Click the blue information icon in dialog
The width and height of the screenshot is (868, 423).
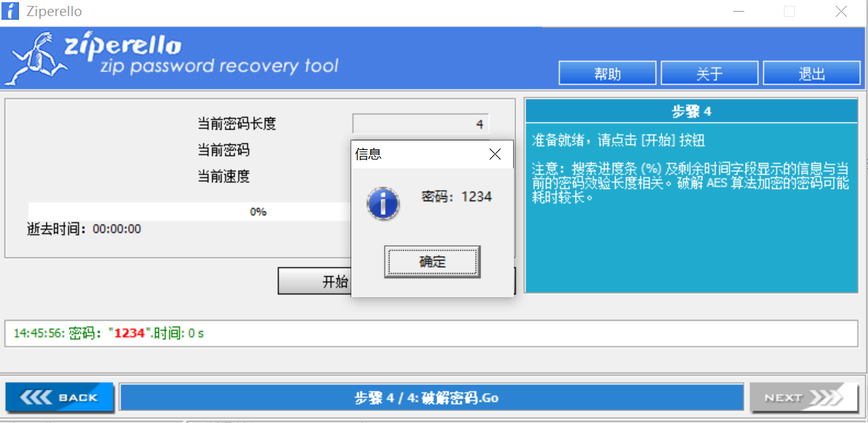[x=383, y=203]
